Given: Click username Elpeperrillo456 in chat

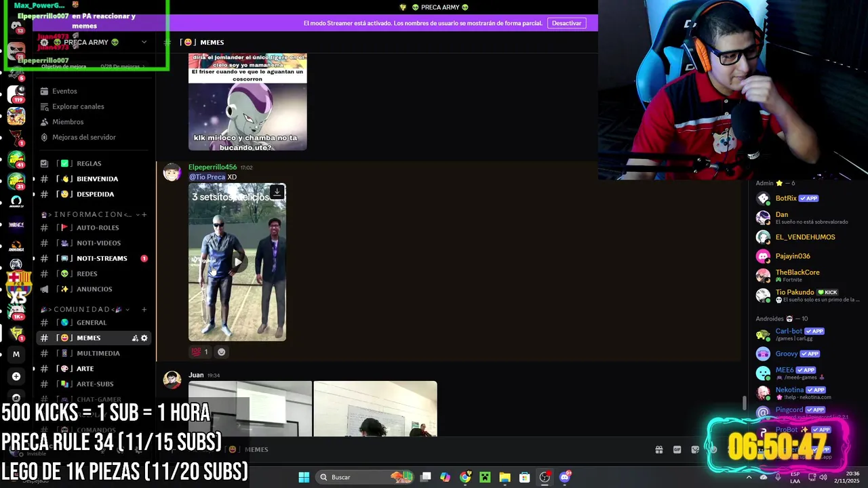Looking at the screenshot, I should pyautogui.click(x=212, y=167).
